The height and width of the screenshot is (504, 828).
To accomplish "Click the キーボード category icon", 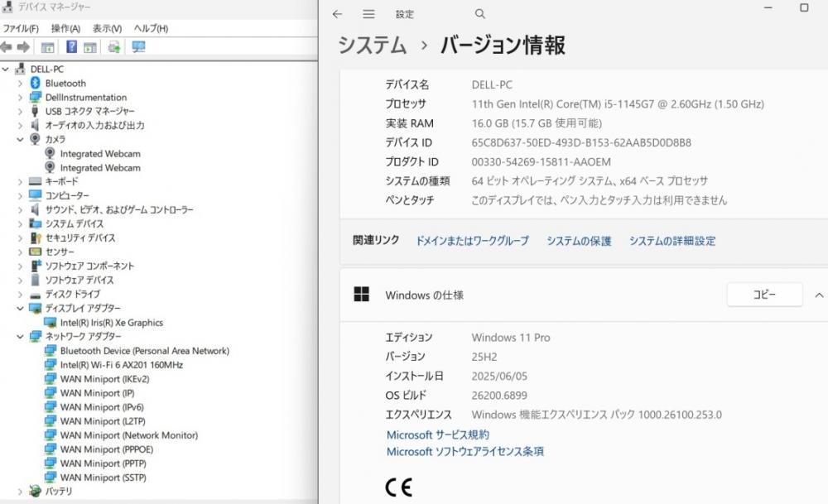I will coord(36,181).
